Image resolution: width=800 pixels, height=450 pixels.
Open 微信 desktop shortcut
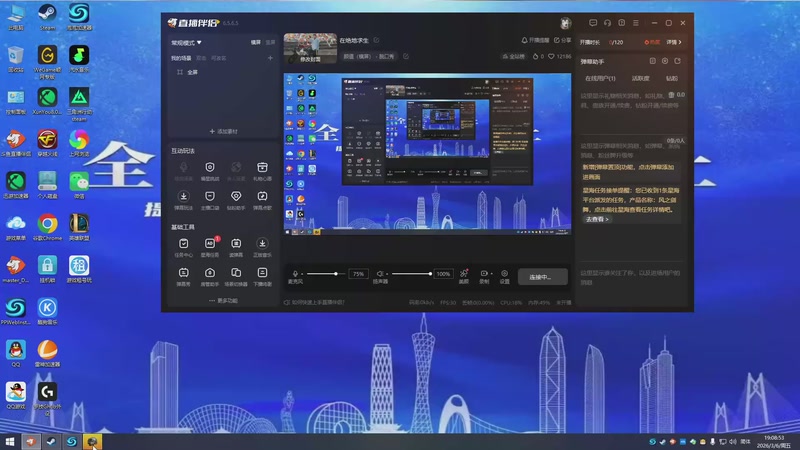pyautogui.click(x=79, y=185)
